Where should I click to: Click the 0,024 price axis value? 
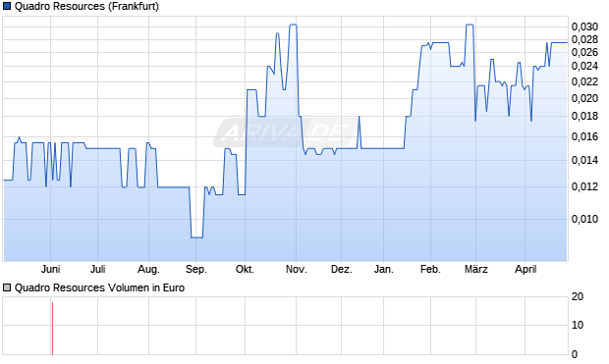[x=584, y=67]
